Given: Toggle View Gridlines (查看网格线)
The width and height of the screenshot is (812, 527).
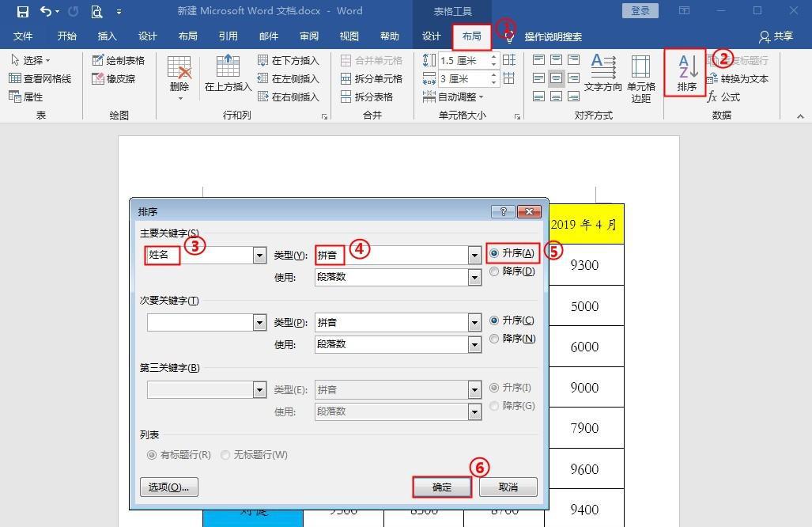Looking at the screenshot, I should (x=40, y=79).
